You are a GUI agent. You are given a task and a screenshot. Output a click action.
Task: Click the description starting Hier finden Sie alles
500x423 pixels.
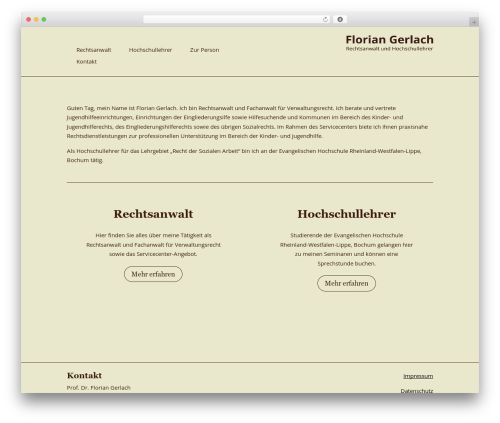(153, 245)
